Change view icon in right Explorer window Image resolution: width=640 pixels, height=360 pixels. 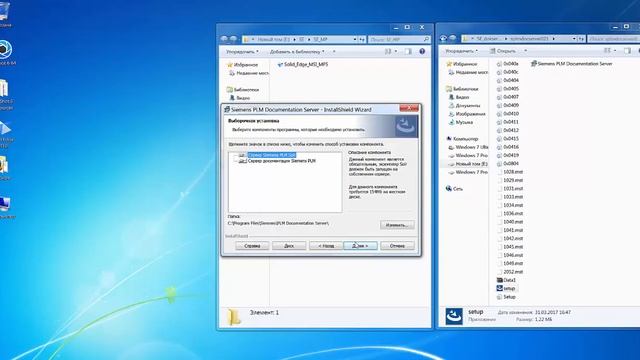607,51
